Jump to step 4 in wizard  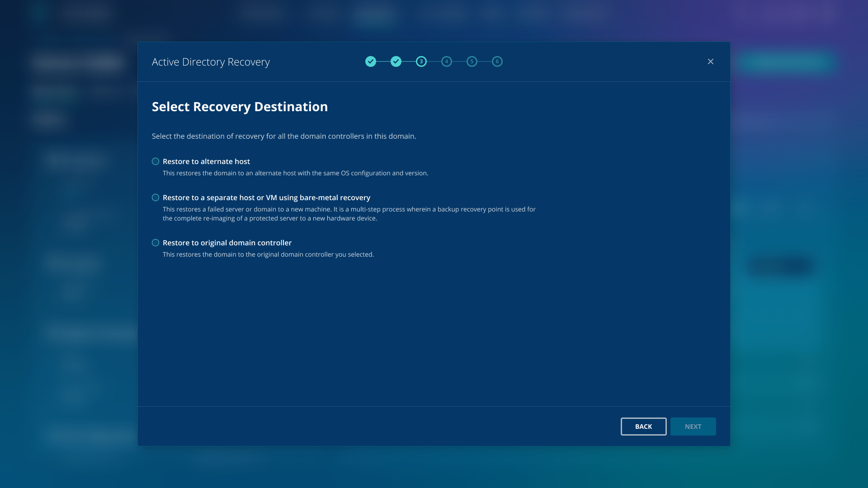447,61
